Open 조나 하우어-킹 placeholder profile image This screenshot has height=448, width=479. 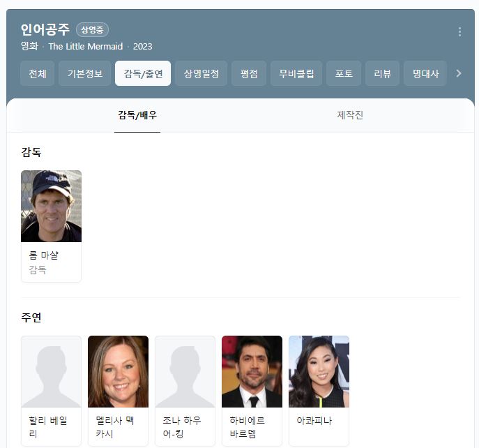(185, 371)
